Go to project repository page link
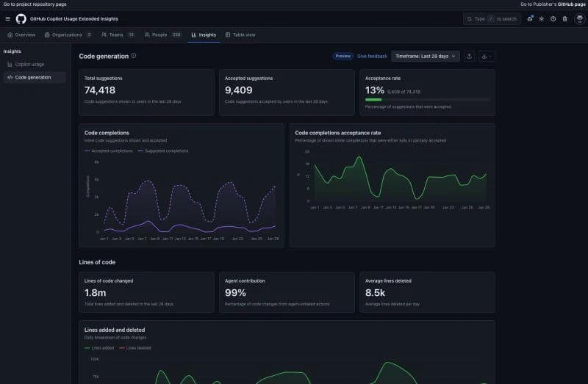Screen dimensions: 588x384 tap(35, 4)
